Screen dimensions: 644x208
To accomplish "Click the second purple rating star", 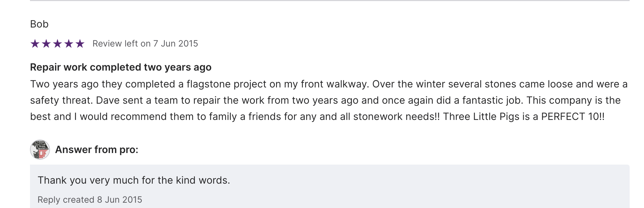I will pos(46,44).
